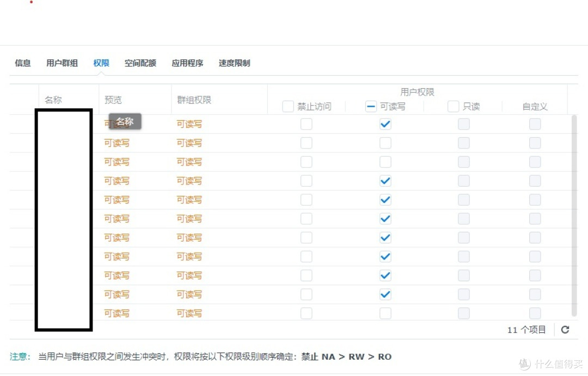Select the 权限 tab

point(101,63)
